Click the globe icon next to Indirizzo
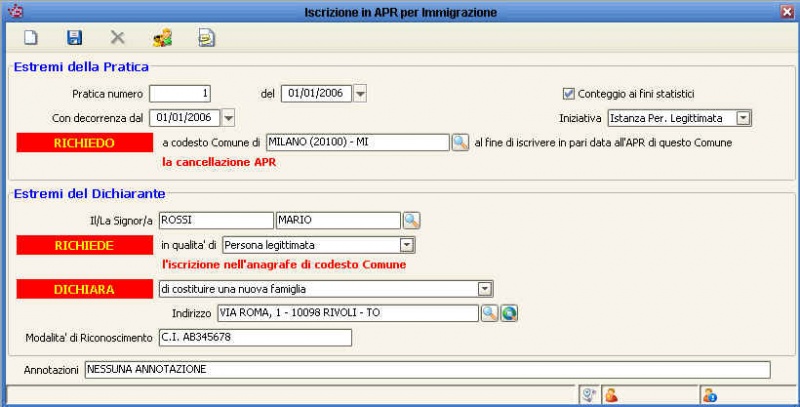The image size is (800, 407). click(509, 313)
